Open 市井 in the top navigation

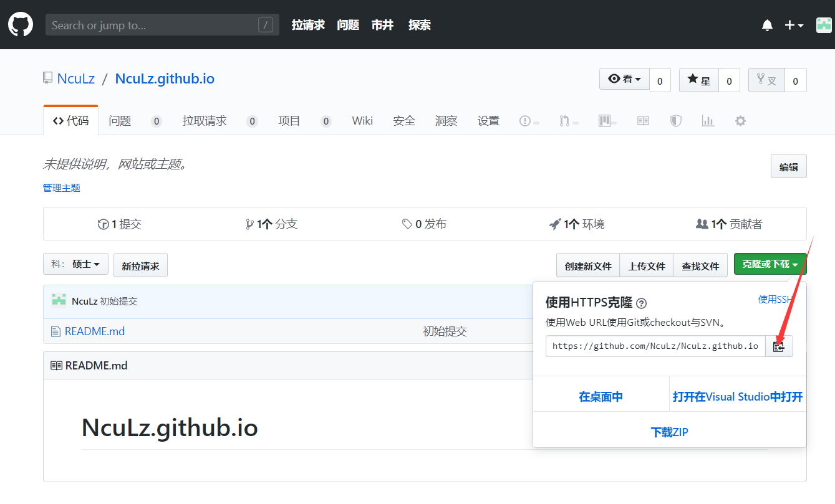(x=382, y=25)
